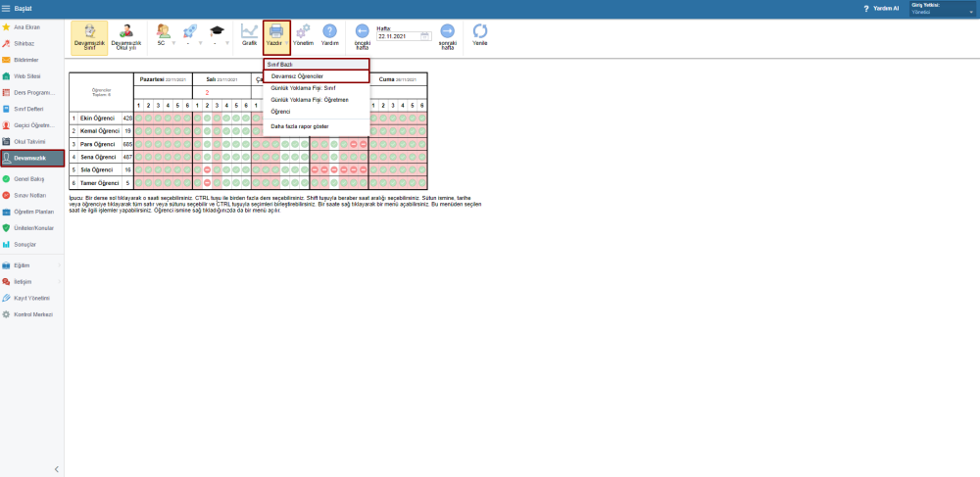
Task: Open Yardım help in toolbar
Action: pyautogui.click(x=329, y=35)
